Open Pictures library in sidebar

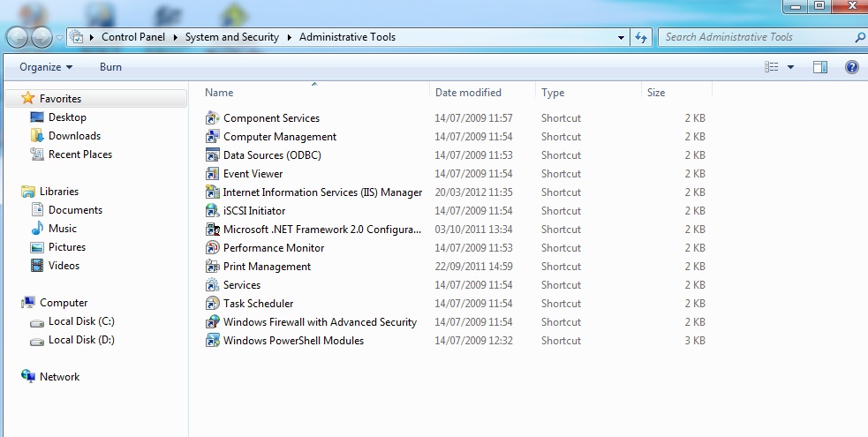67,246
